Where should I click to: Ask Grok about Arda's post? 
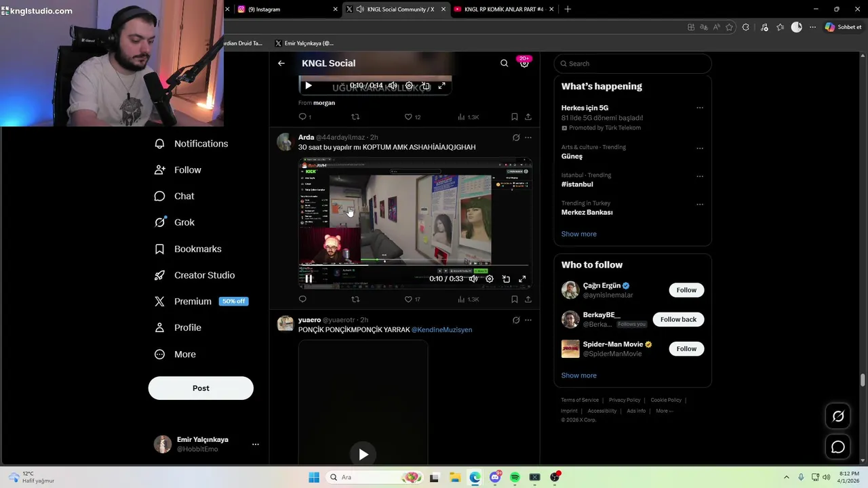tap(516, 138)
